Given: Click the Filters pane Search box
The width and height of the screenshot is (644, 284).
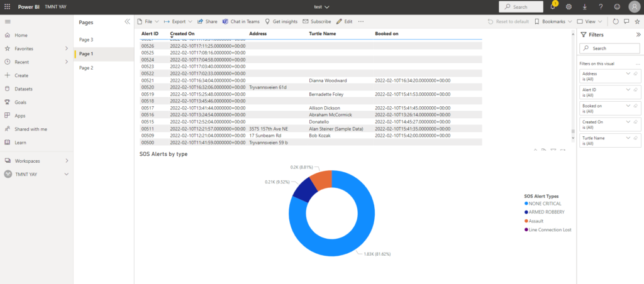Looking at the screenshot, I should tap(609, 48).
